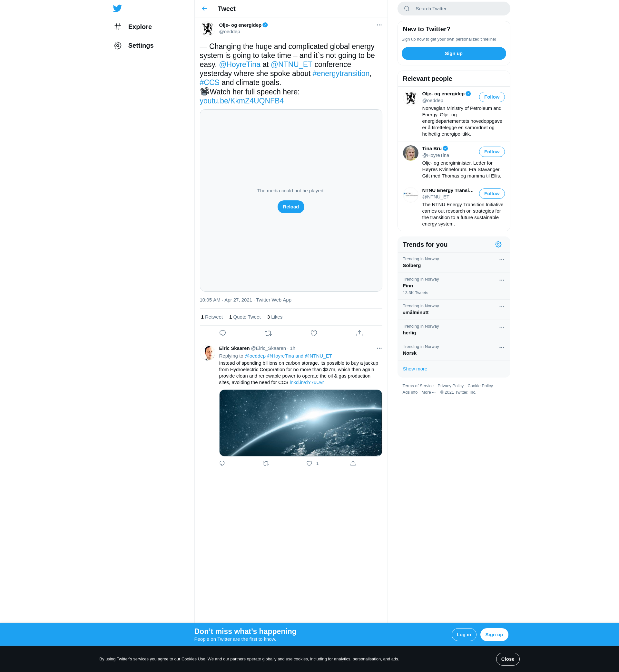The image size is (619, 672).
Task: Open Cookie Policy
Action: pos(480,386)
